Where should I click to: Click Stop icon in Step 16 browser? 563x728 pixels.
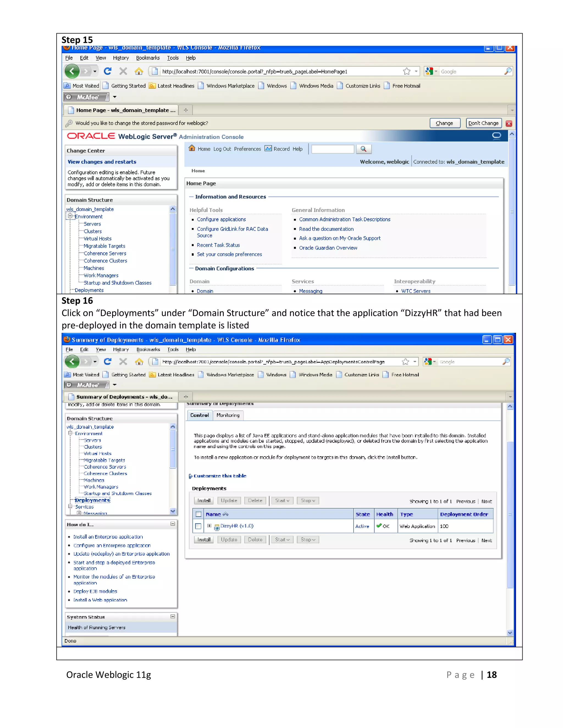click(123, 361)
